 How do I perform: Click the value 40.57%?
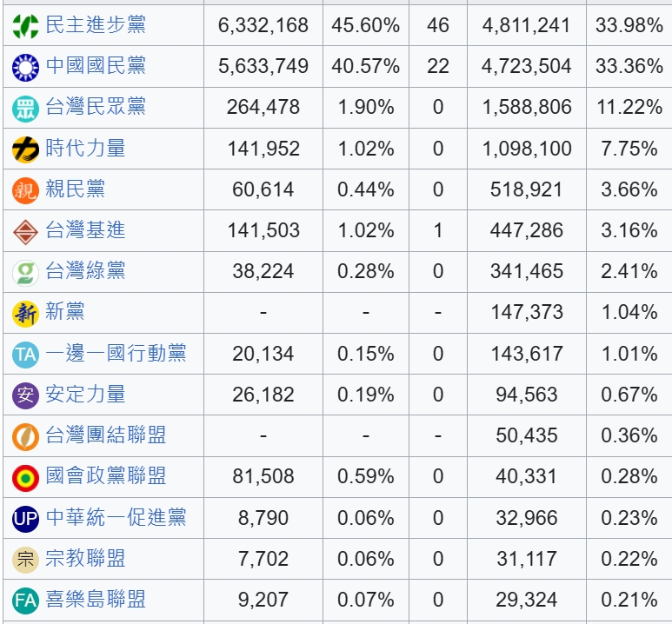[x=366, y=66]
